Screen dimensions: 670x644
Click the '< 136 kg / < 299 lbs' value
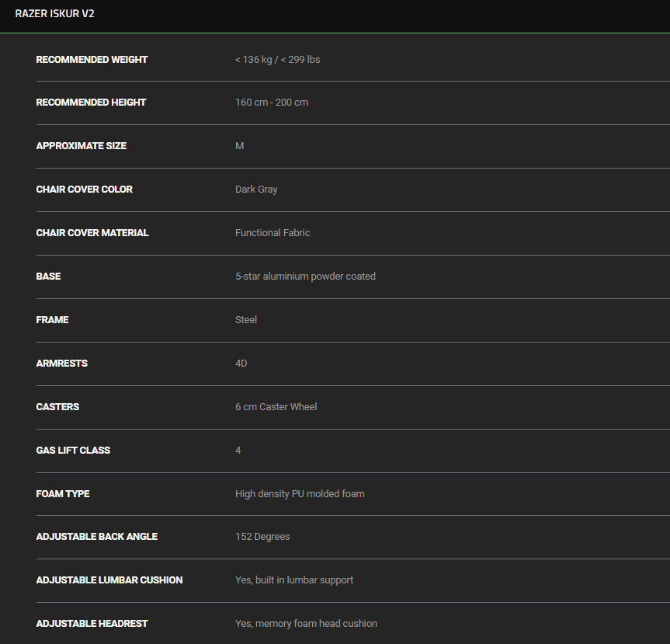pyautogui.click(x=277, y=60)
